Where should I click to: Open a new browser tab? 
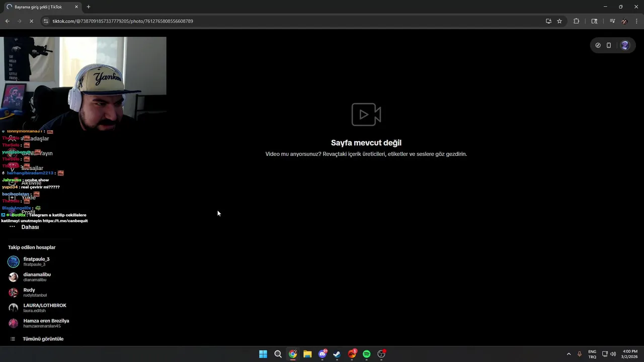(x=89, y=7)
